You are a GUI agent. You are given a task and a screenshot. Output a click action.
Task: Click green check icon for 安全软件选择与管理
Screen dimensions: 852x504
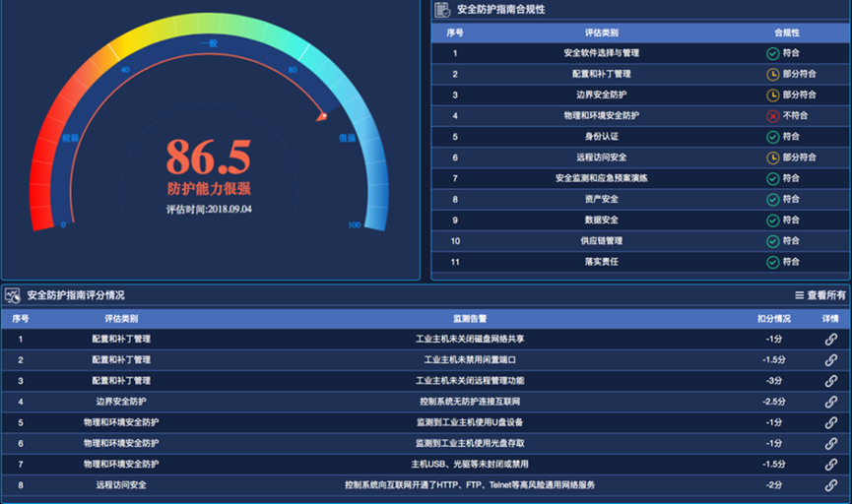point(772,53)
